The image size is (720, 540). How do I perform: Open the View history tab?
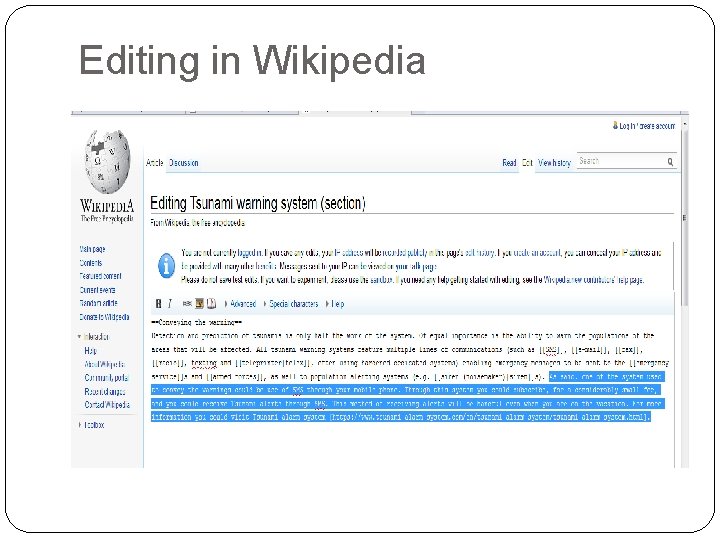554,163
